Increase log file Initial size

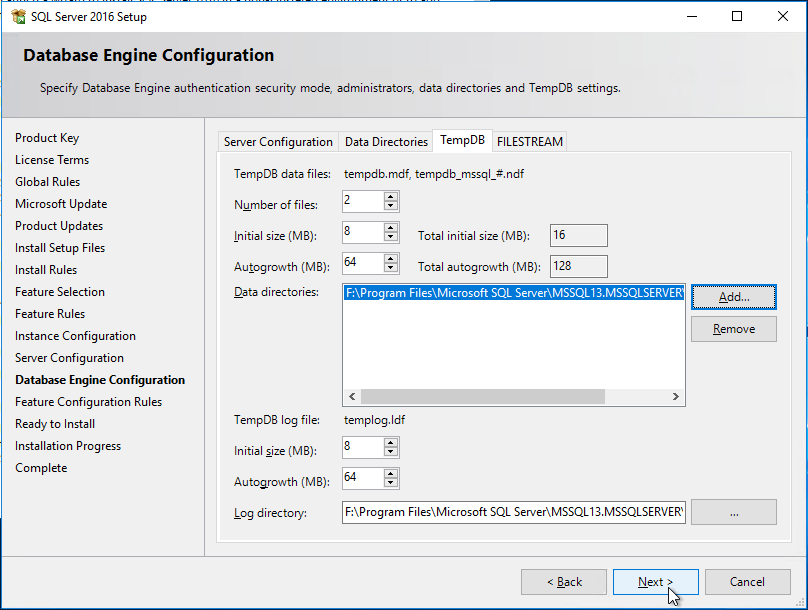(x=391, y=443)
